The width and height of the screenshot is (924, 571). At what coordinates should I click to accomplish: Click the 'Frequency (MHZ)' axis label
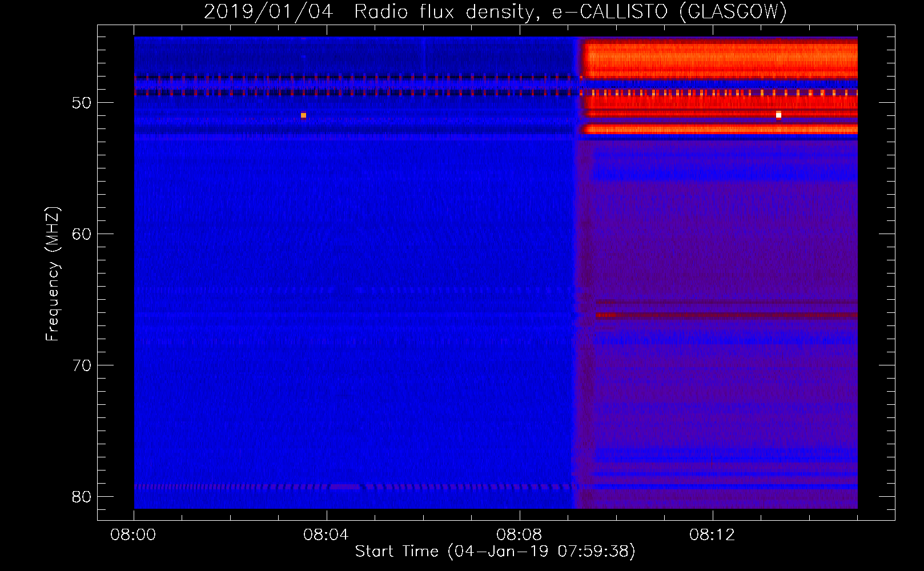click(53, 274)
